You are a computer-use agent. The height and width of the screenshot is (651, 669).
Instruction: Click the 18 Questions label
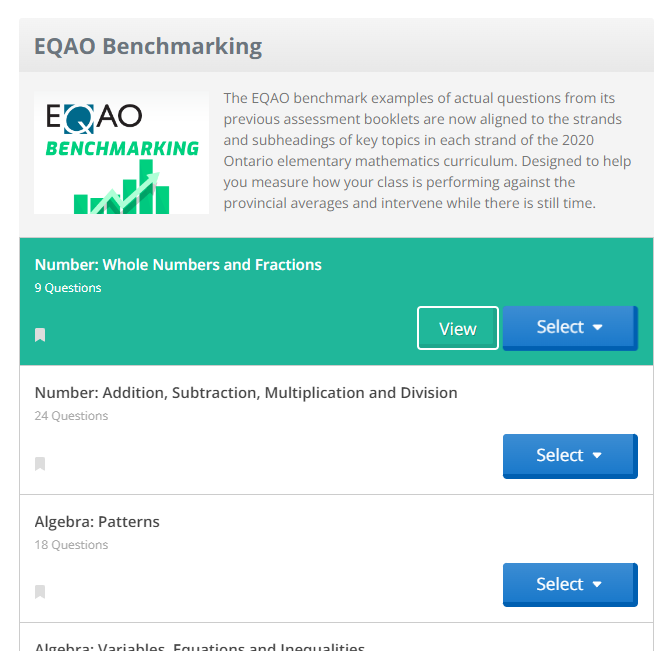coord(71,545)
